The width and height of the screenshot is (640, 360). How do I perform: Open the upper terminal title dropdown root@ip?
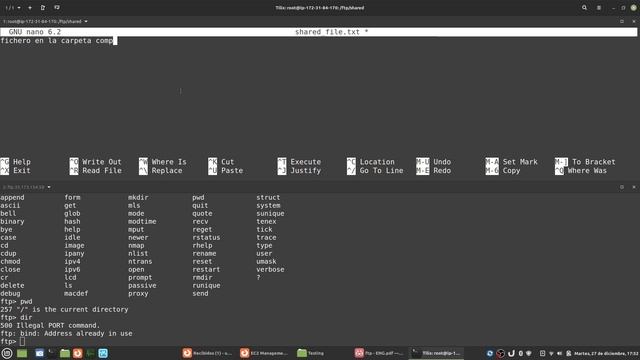tap(45, 21)
